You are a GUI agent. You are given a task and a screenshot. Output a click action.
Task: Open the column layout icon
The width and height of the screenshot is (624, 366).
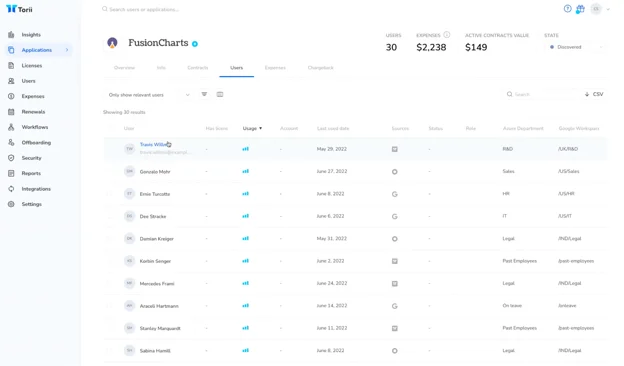[x=220, y=94]
